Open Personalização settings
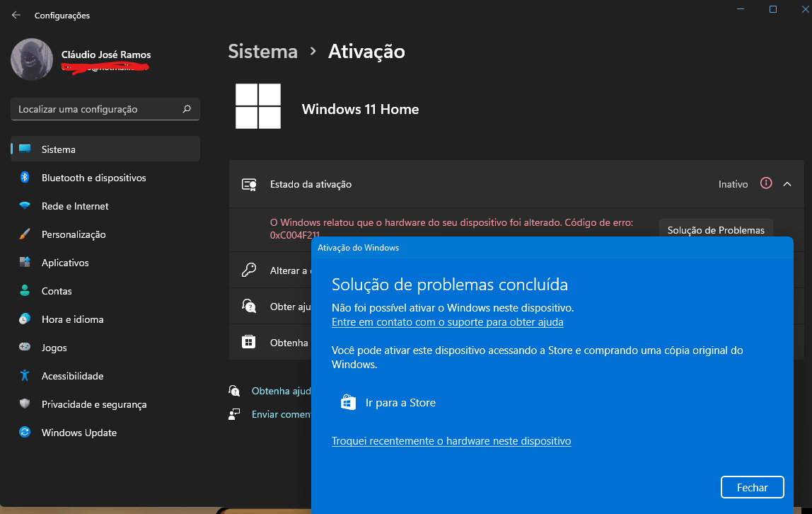The height and width of the screenshot is (514, 812). tap(105, 234)
